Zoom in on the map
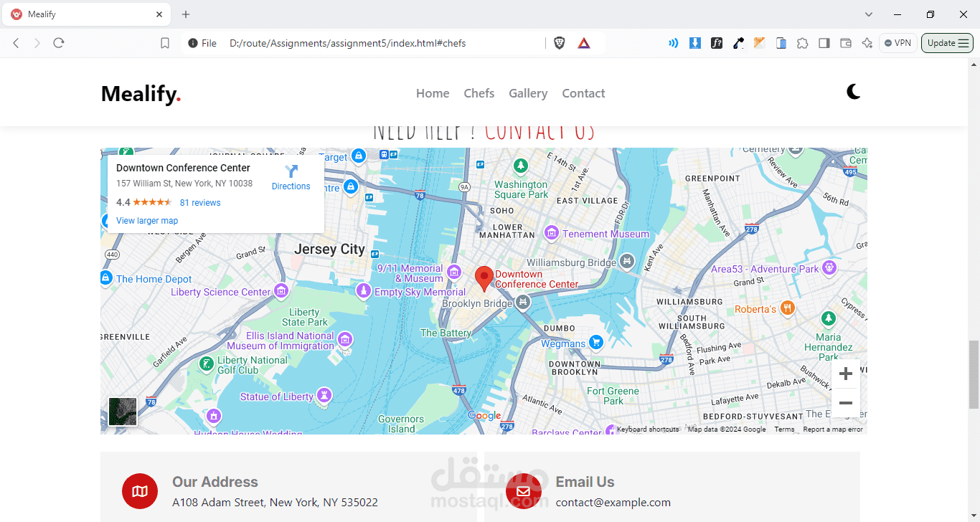Viewport: 980px width, 522px height. [846, 374]
